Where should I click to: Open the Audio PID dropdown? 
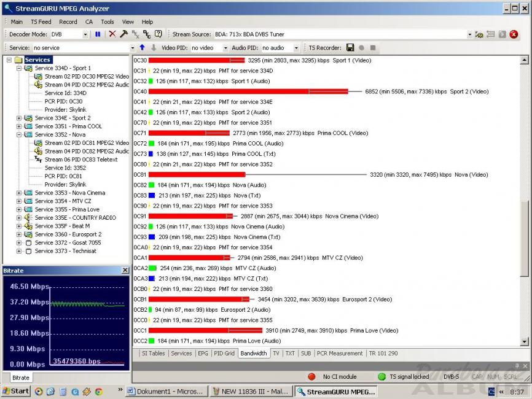296,48
